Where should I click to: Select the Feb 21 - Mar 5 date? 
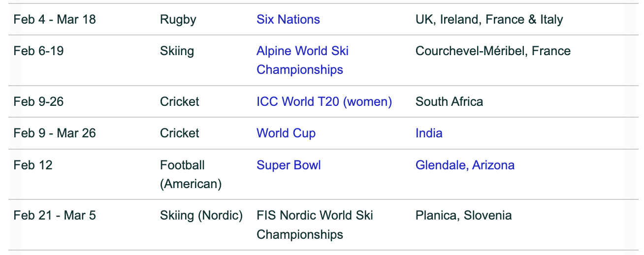point(55,215)
